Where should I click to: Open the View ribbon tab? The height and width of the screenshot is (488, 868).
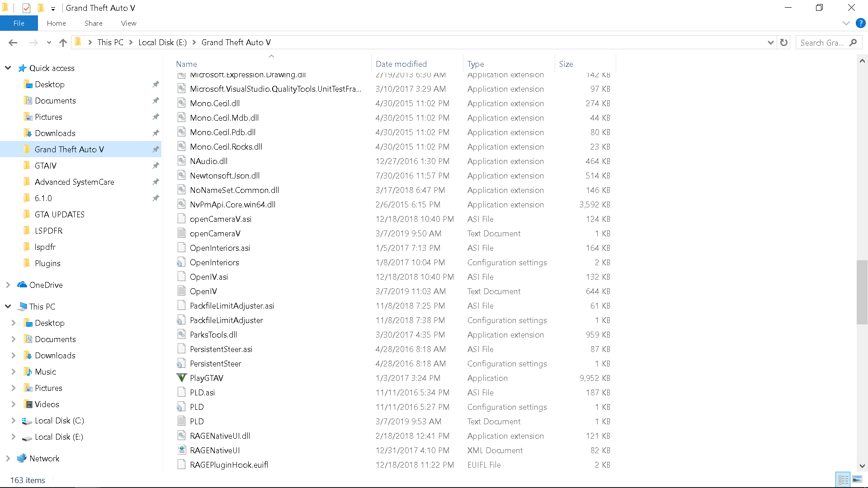(x=128, y=23)
